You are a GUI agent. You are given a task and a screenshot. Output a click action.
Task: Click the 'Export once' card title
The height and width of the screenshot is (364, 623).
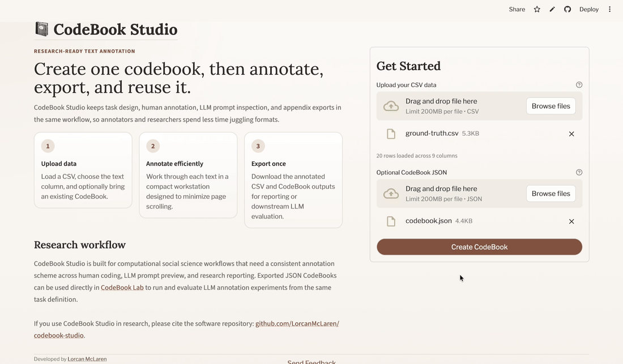(268, 164)
